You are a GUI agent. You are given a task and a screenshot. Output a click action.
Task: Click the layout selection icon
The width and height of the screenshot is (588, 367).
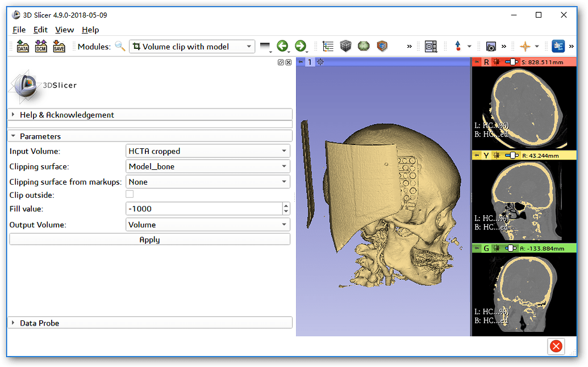point(431,47)
